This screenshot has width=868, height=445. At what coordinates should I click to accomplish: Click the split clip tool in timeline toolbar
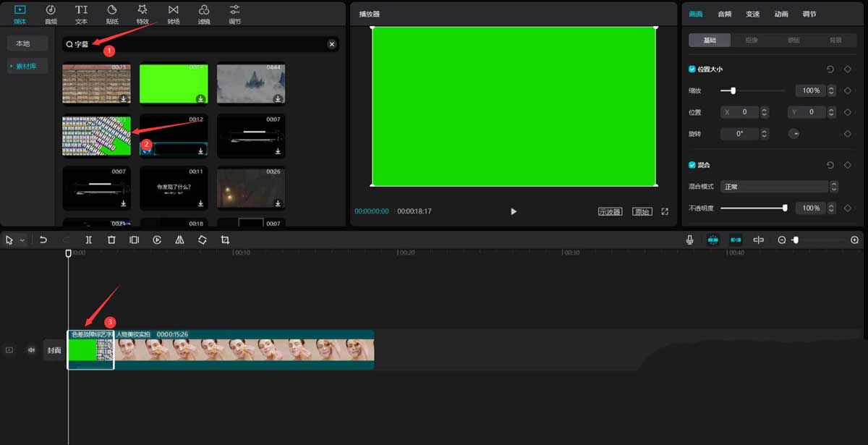(x=89, y=240)
